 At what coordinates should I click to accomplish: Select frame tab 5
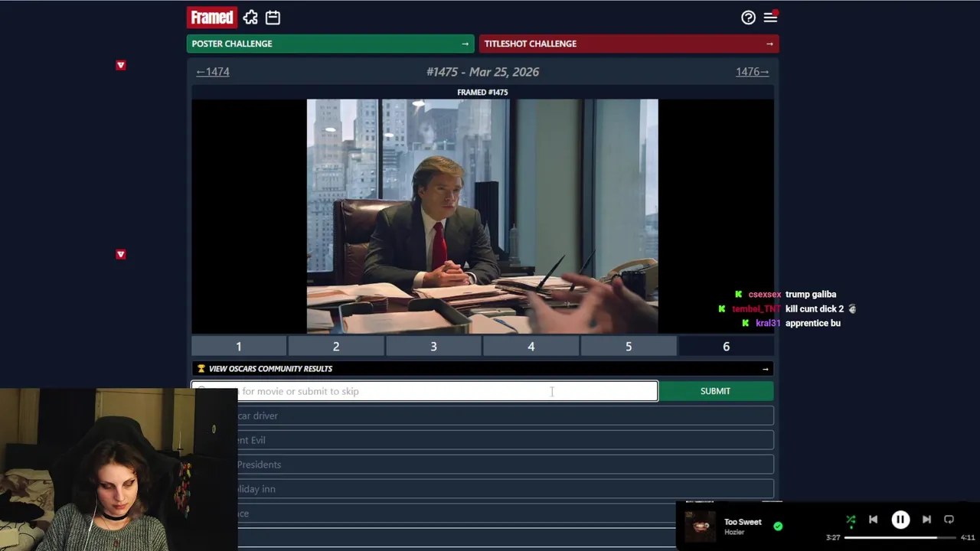pyautogui.click(x=629, y=347)
